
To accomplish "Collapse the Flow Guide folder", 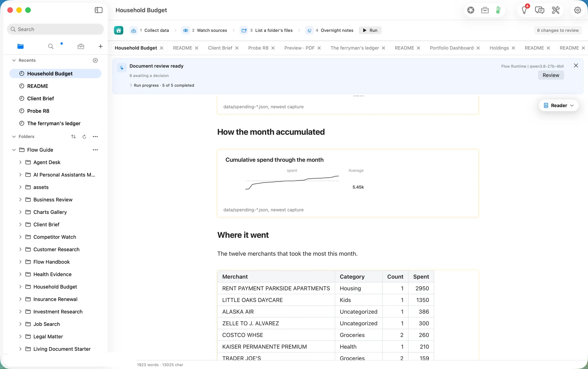I will tap(14, 150).
